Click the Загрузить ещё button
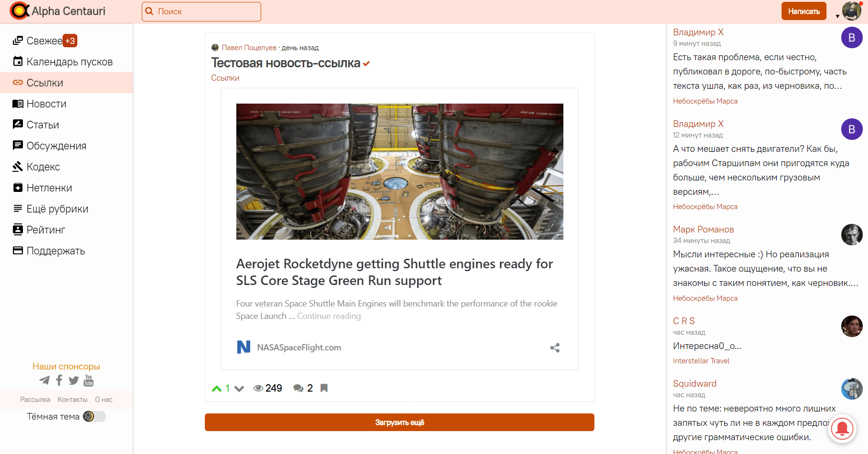 click(399, 422)
